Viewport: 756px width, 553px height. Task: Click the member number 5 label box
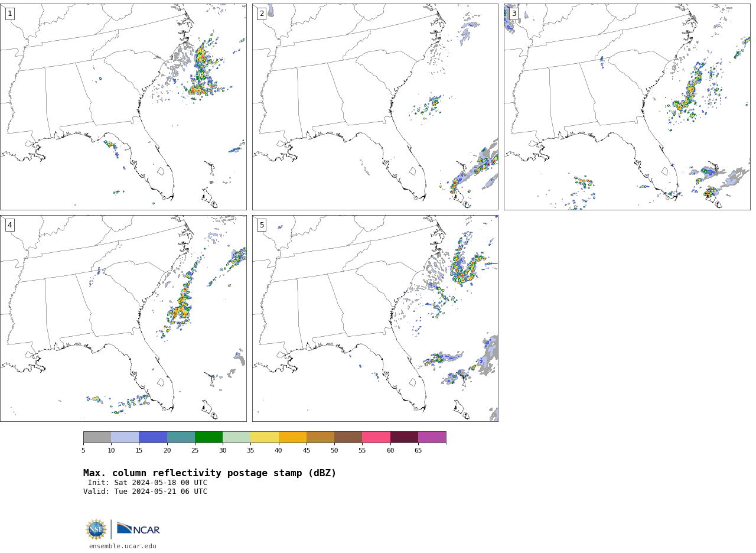point(262,225)
